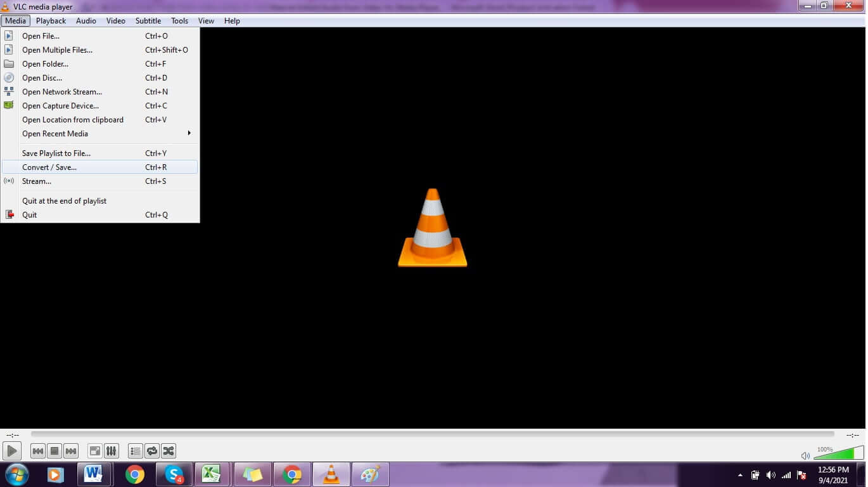Open system volume from tray speaker icon
This screenshot has height=487, width=868.
(770, 475)
